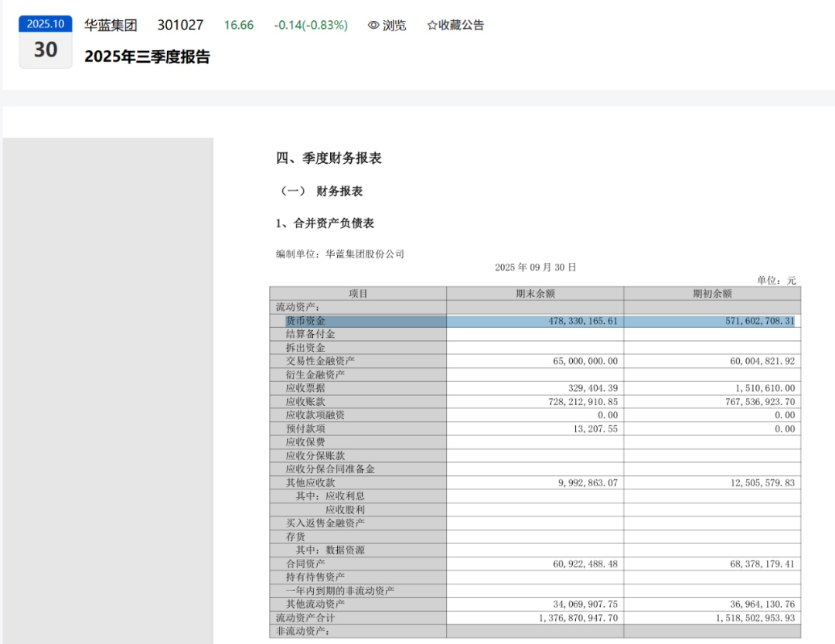
Task: Click the value 36,964,130.76
Action: click(x=762, y=604)
